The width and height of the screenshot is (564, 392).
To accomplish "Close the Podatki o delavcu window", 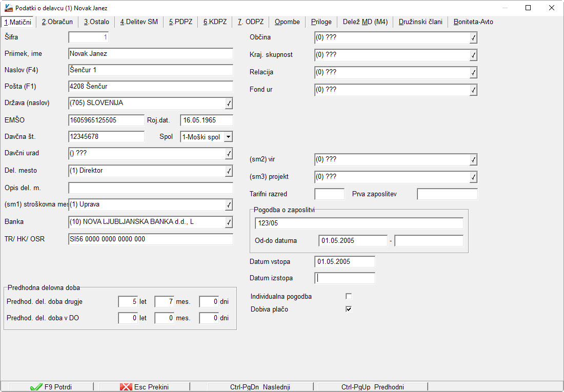I will click(551, 8).
